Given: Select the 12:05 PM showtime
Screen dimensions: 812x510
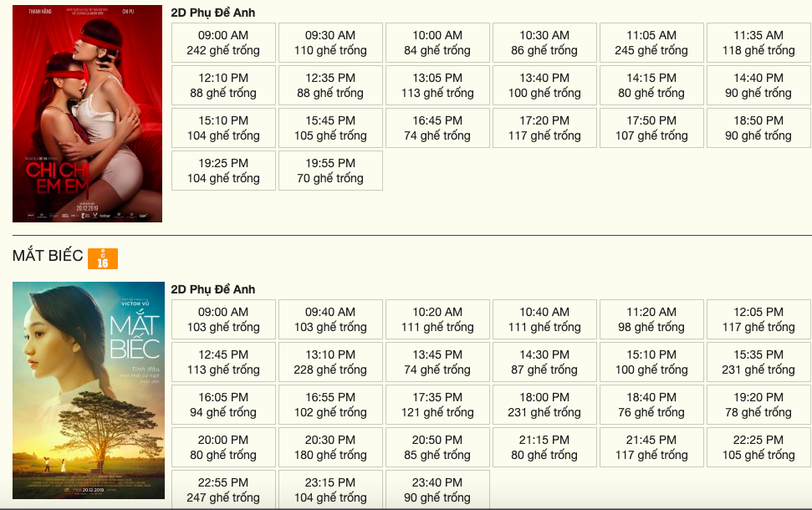Looking at the screenshot, I should (x=758, y=319).
